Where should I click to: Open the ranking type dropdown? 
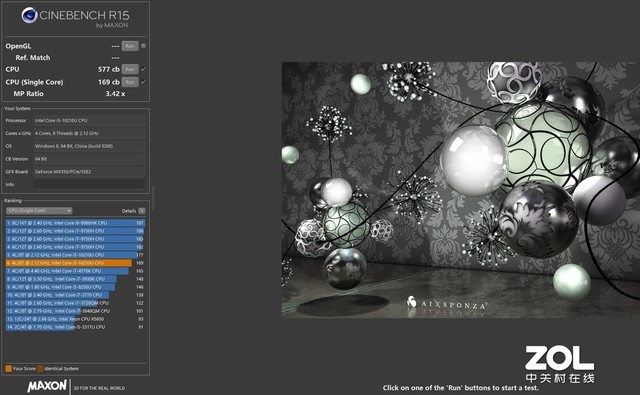[x=39, y=211]
